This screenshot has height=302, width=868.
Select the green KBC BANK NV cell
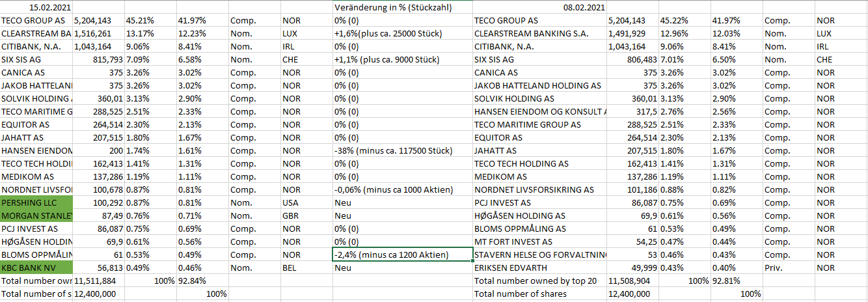coord(36,268)
